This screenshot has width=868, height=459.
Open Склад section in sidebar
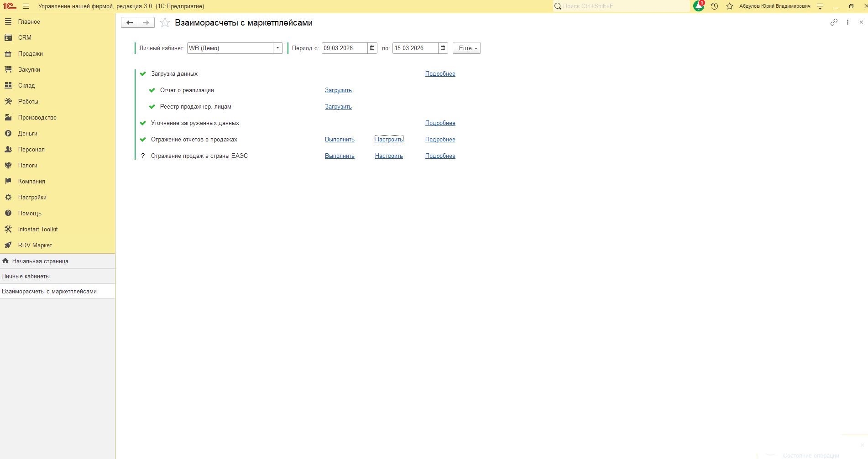point(58,86)
